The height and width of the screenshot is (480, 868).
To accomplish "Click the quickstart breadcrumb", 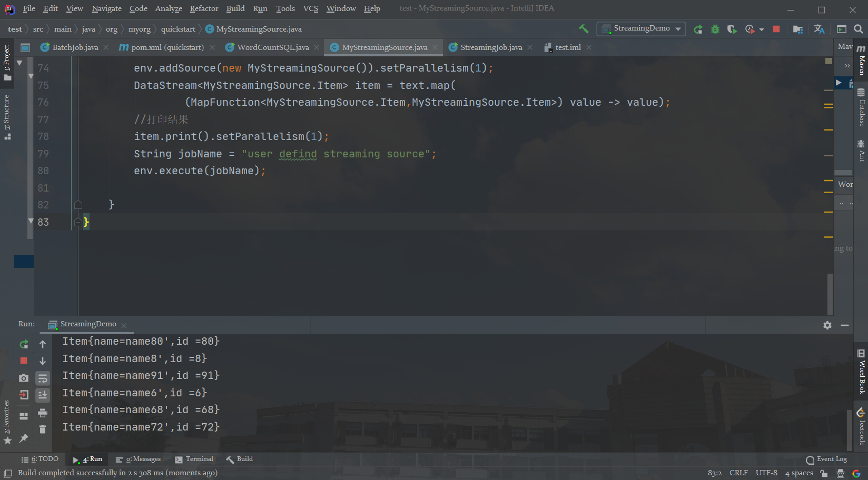I will [178, 29].
